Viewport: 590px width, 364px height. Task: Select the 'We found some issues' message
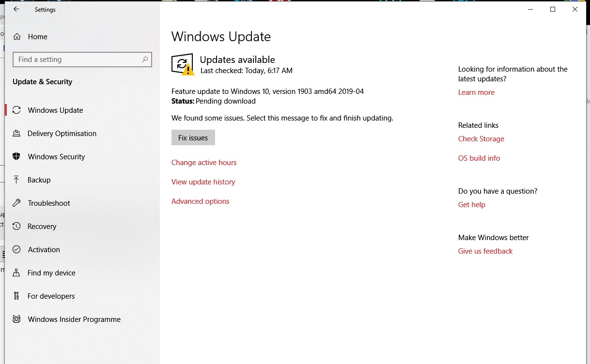coord(282,118)
